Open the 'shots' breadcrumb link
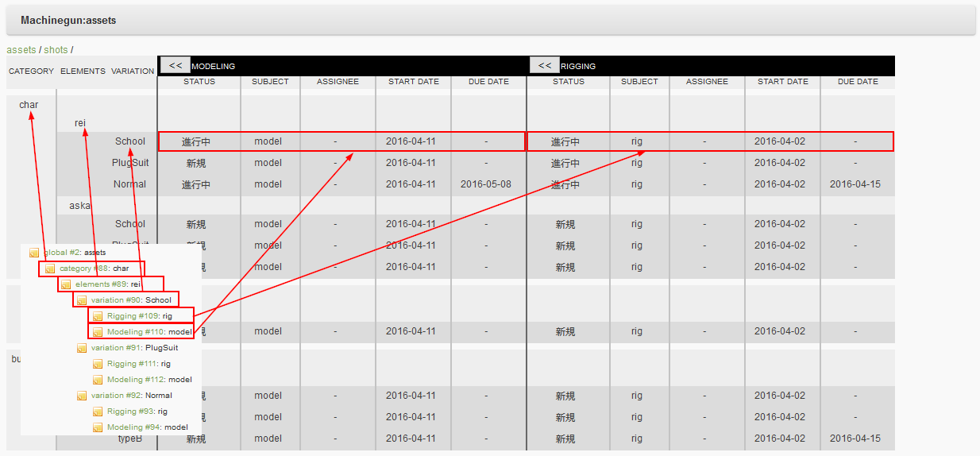 coord(56,49)
